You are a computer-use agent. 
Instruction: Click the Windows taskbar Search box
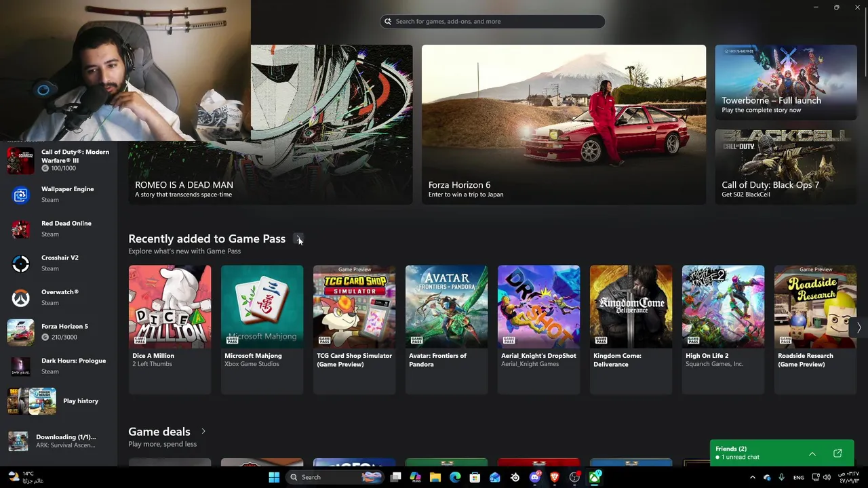pos(335,477)
